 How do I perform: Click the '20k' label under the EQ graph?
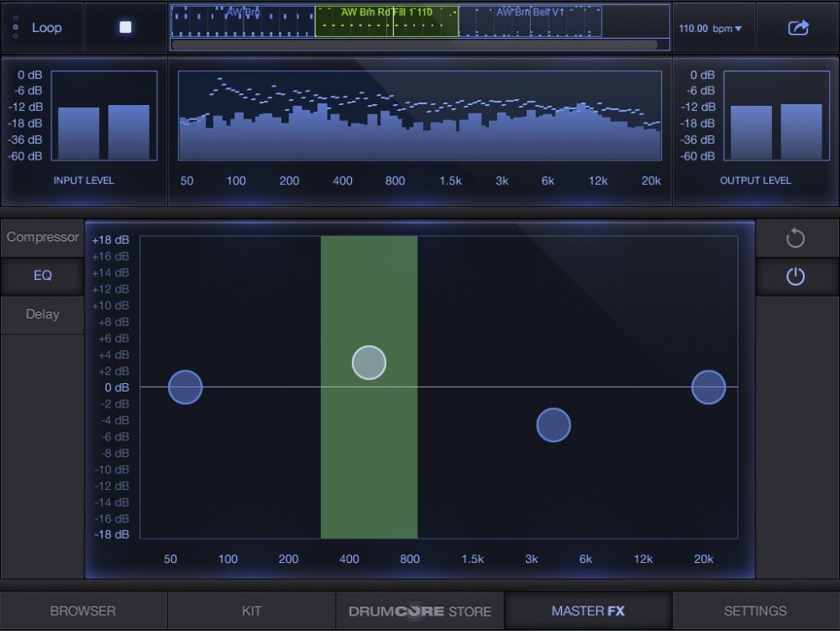click(x=703, y=559)
